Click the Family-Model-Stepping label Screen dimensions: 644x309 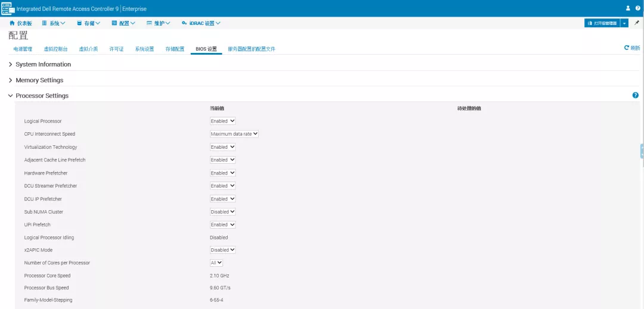coord(48,300)
